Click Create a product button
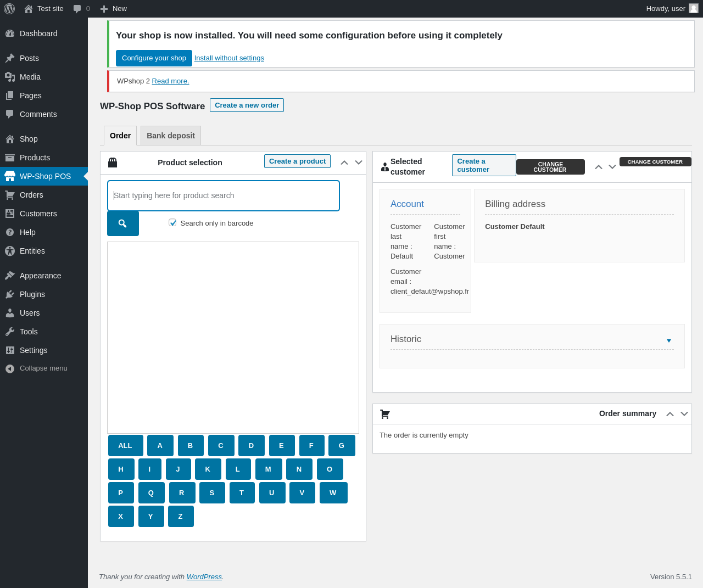This screenshot has width=703, height=588. coord(297,161)
